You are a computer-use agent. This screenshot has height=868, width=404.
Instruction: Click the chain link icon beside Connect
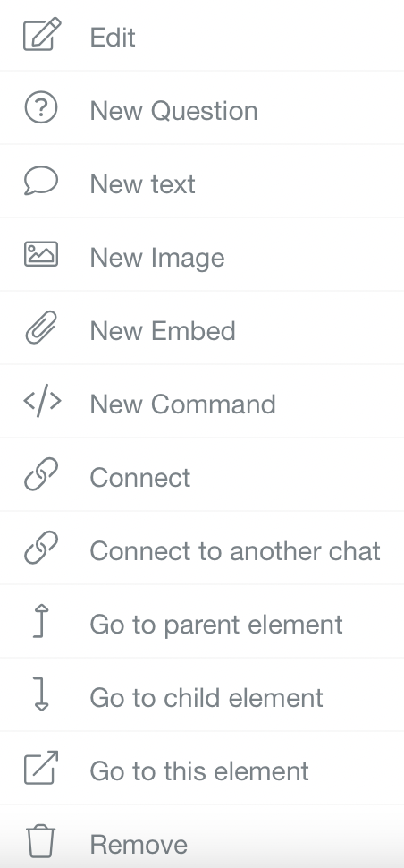41,474
